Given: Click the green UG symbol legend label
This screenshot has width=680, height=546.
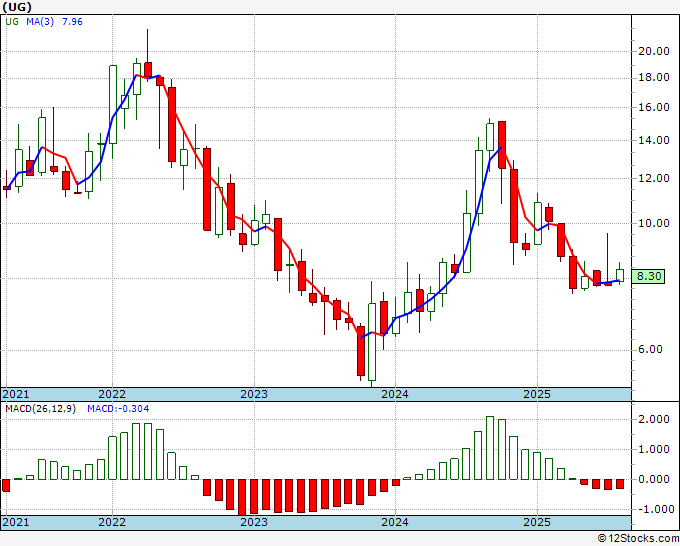Looking at the screenshot, I should [12, 22].
